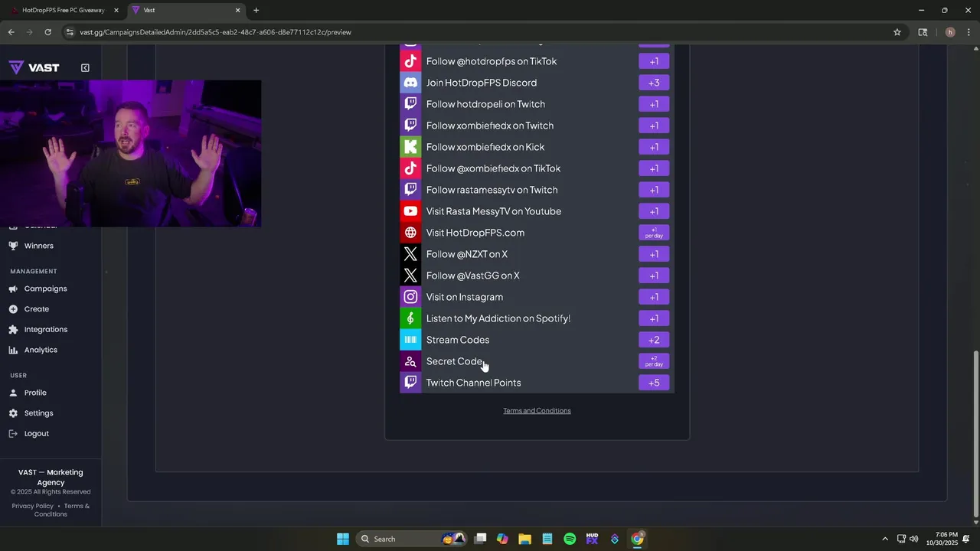980x551 pixels.
Task: Reload the page in Chrome
Action: [x=47, y=32]
